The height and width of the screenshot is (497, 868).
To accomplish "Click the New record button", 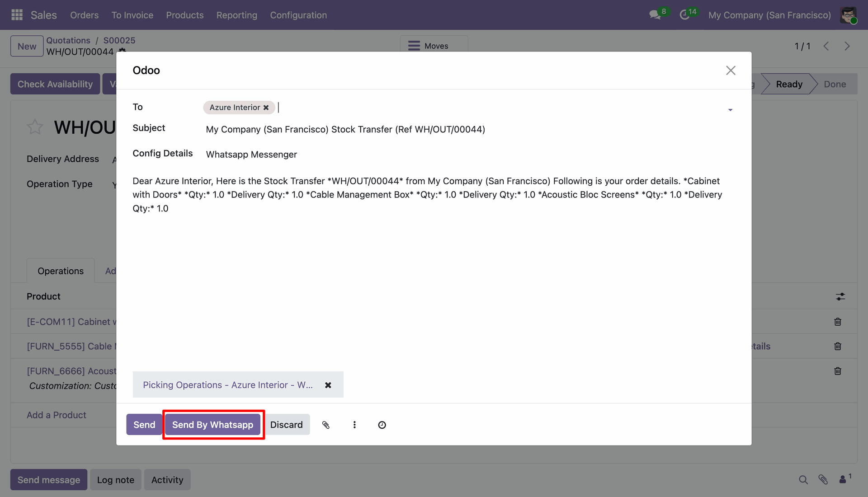I will coord(27,46).
